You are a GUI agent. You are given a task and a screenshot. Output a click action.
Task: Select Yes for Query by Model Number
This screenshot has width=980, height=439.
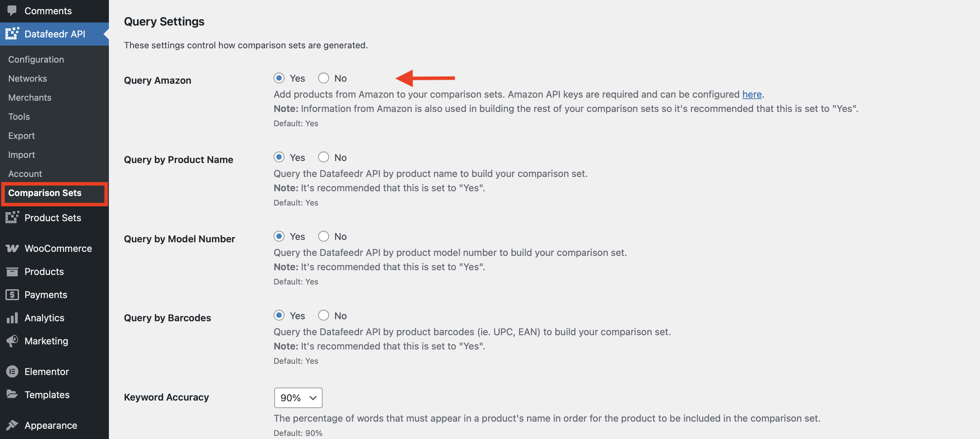pyautogui.click(x=279, y=236)
